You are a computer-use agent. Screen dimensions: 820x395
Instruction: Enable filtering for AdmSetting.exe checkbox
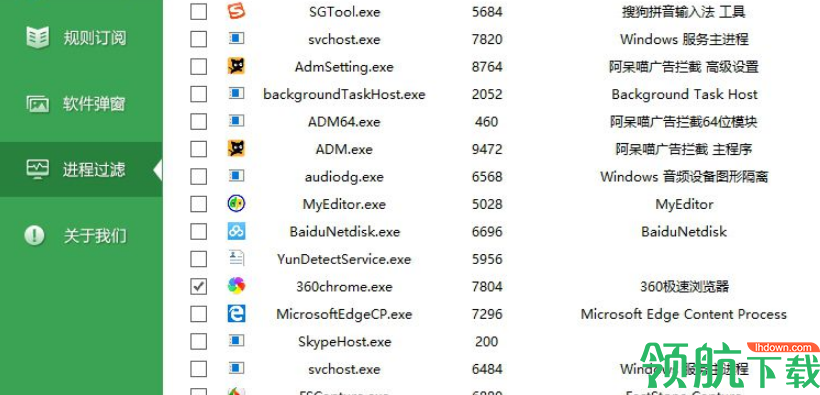coord(198,66)
